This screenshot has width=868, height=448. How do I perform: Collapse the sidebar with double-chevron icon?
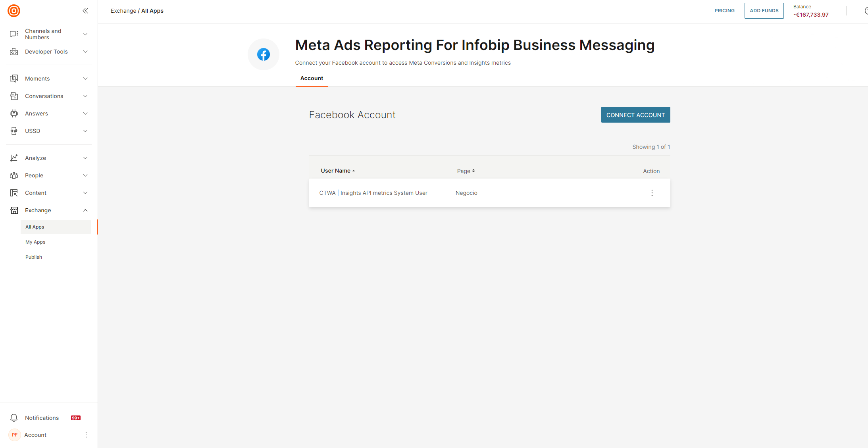coord(85,11)
